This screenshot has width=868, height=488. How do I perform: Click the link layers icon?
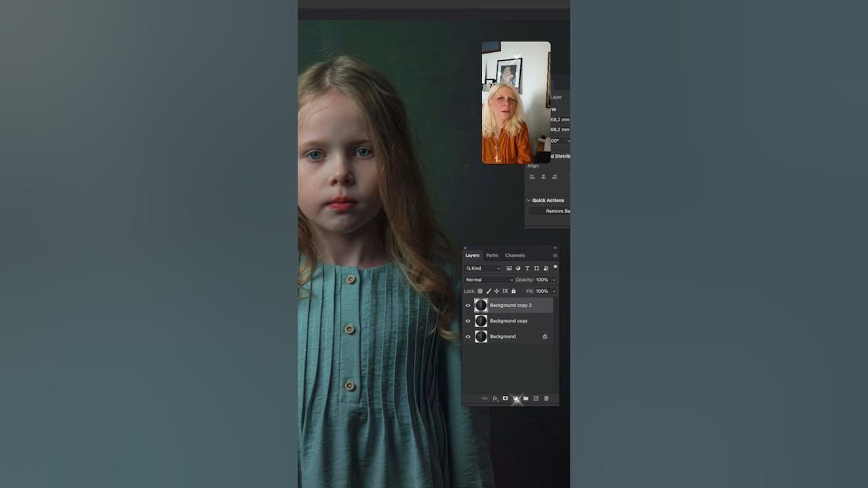pyautogui.click(x=484, y=399)
